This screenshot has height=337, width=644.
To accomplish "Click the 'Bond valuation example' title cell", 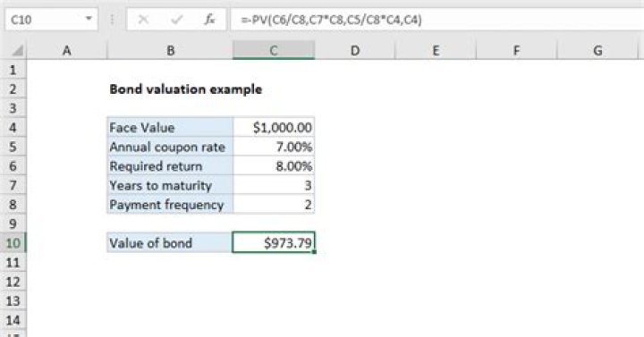I will (186, 89).
